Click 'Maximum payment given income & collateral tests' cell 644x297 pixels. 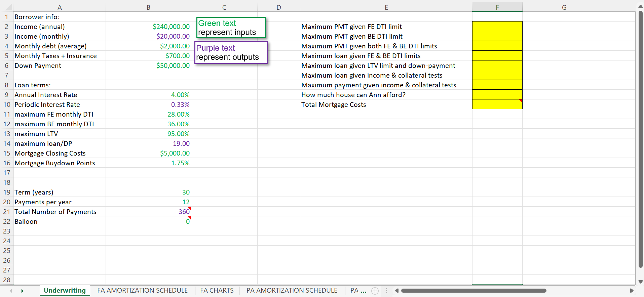[386, 85]
